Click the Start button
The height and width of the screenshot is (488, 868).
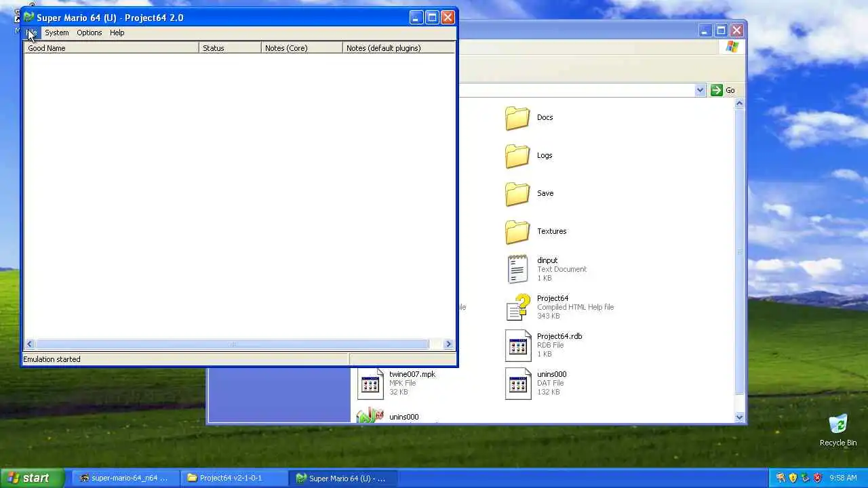coord(31,478)
